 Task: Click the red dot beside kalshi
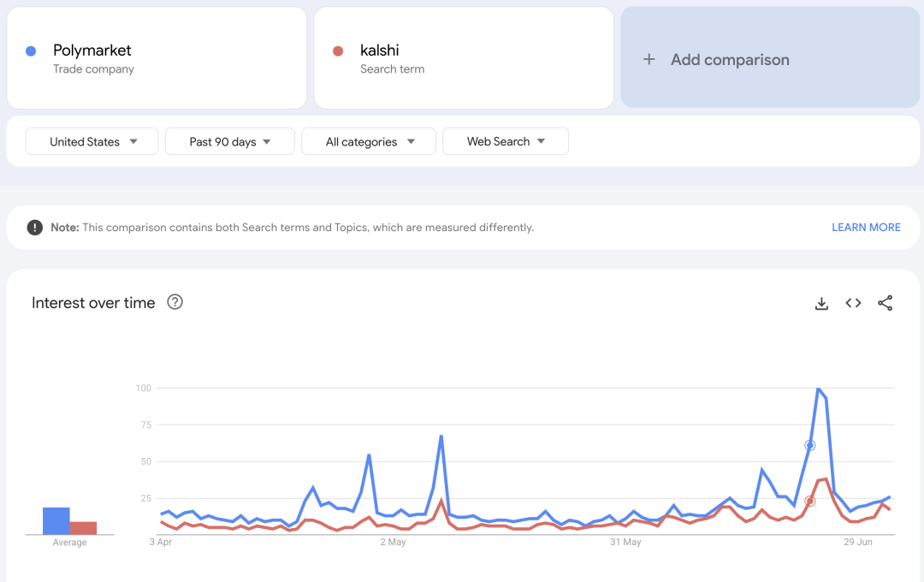338,51
